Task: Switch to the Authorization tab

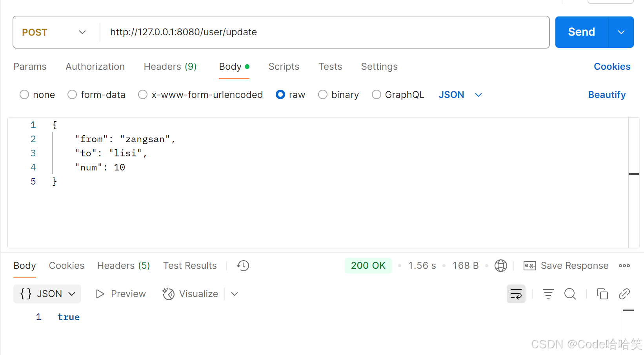Action: coord(95,67)
